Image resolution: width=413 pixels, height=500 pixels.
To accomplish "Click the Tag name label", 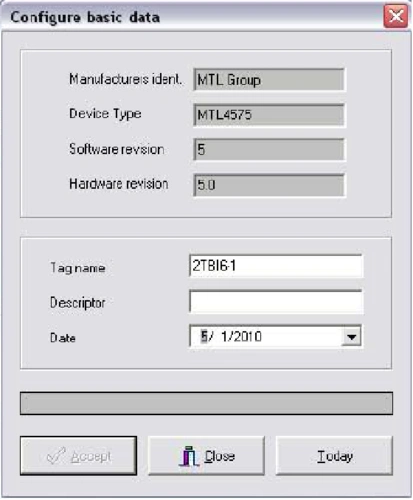I will click(x=78, y=268).
